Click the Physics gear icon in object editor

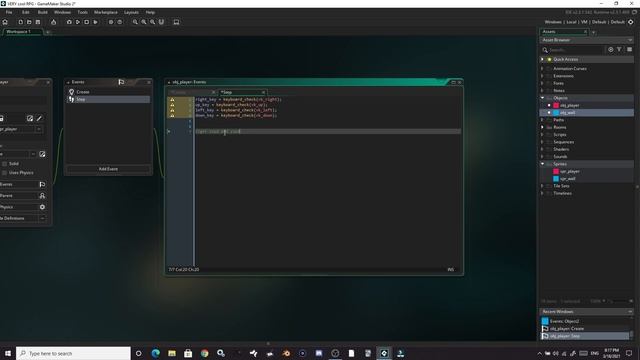42,207
